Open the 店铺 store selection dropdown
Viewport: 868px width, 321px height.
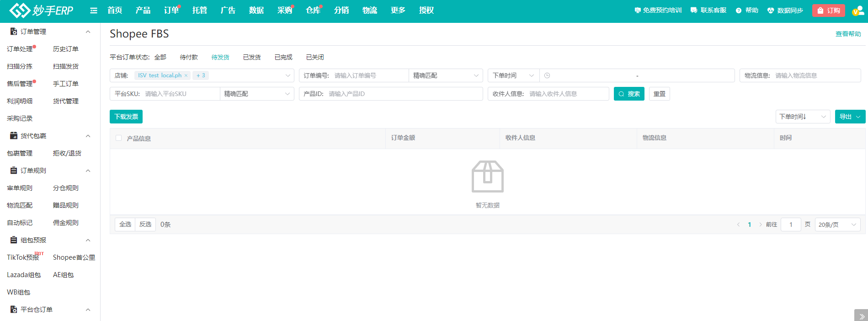click(x=202, y=75)
